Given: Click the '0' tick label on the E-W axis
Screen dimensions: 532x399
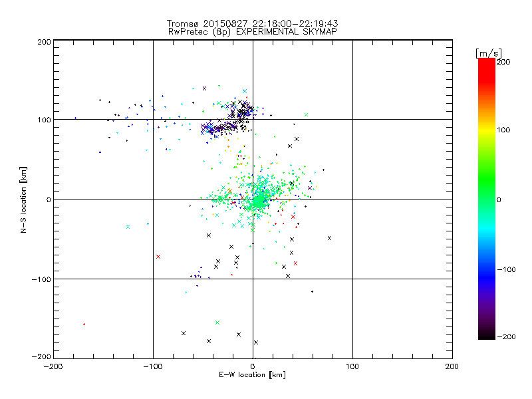Looking at the screenshot, I should tap(253, 367).
